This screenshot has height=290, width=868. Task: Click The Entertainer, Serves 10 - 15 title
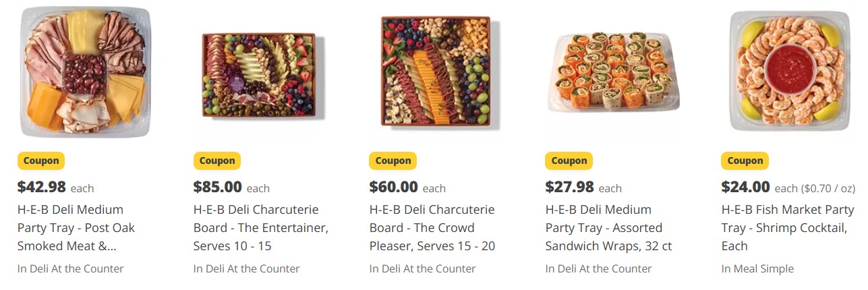[260, 227]
